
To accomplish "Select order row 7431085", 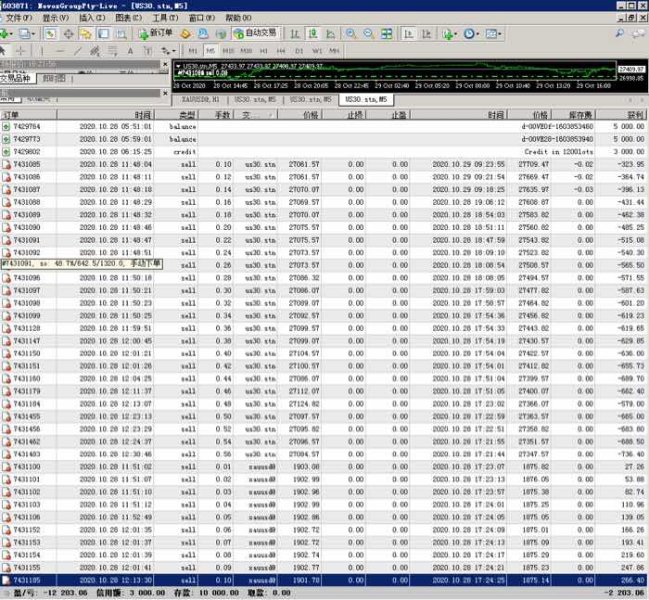I will 324,164.
